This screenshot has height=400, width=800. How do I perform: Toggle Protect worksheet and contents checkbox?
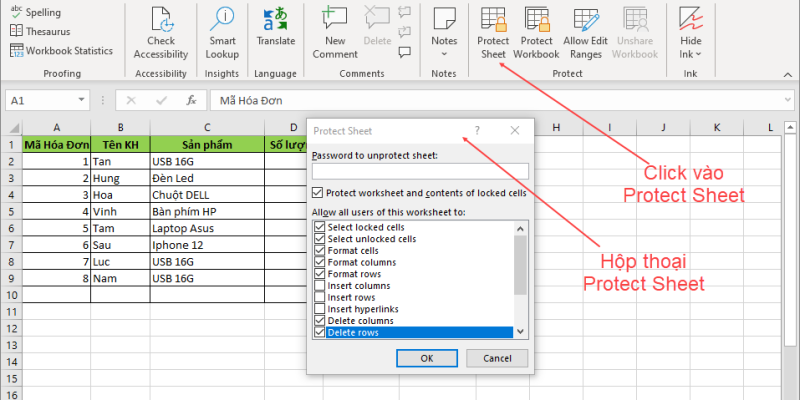pos(318,193)
